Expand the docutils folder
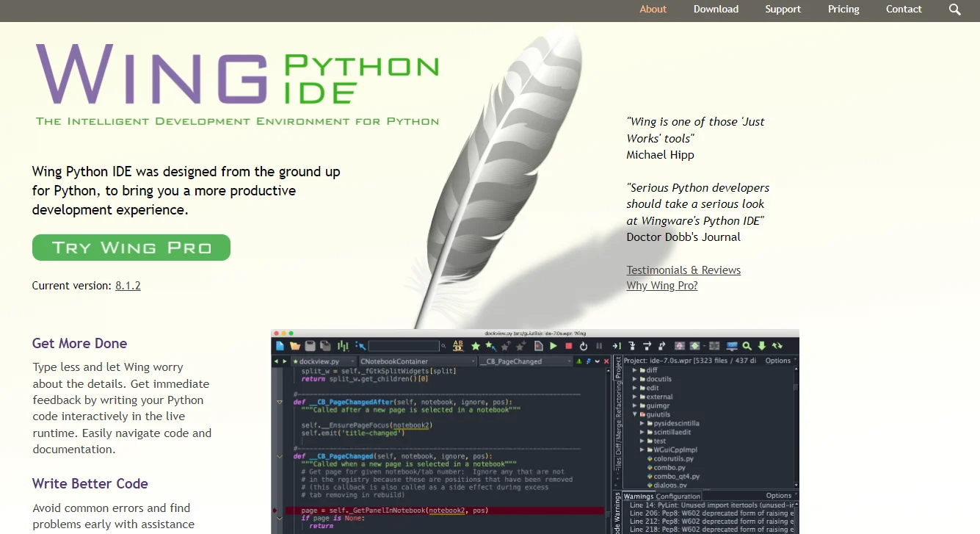980x534 pixels. coord(634,379)
